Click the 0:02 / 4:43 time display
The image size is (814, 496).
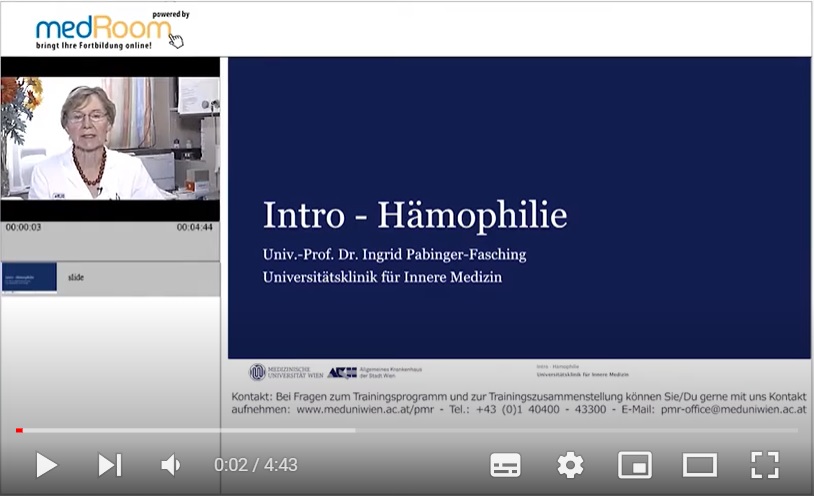pyautogui.click(x=256, y=465)
